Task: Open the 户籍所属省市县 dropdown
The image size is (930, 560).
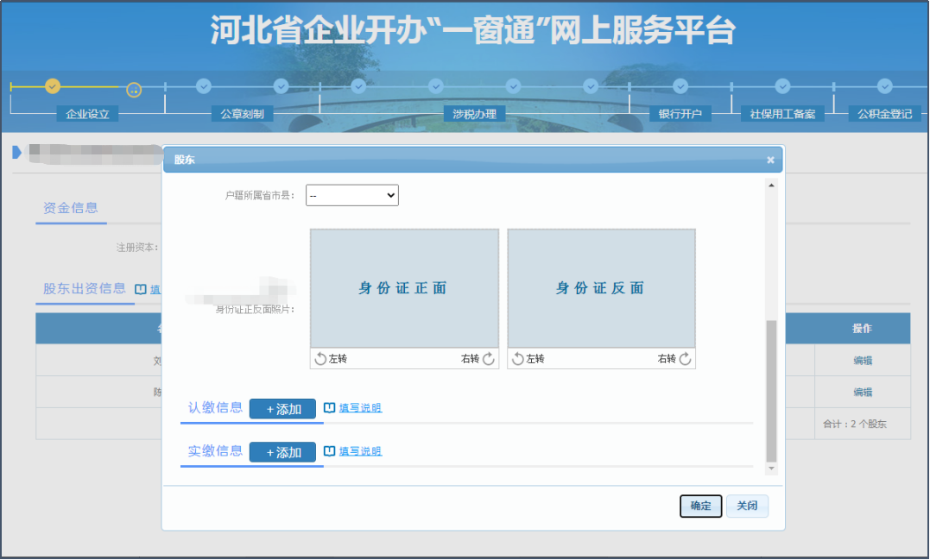Action: point(352,195)
